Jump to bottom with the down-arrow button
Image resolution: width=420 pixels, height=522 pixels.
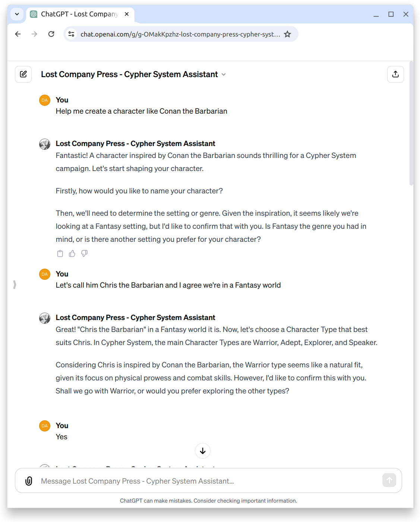(203, 451)
